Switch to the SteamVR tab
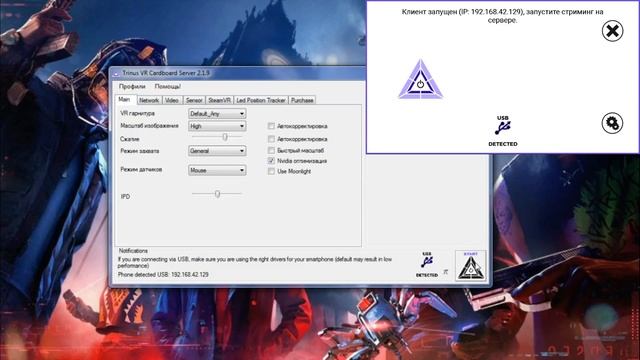 pos(219,100)
